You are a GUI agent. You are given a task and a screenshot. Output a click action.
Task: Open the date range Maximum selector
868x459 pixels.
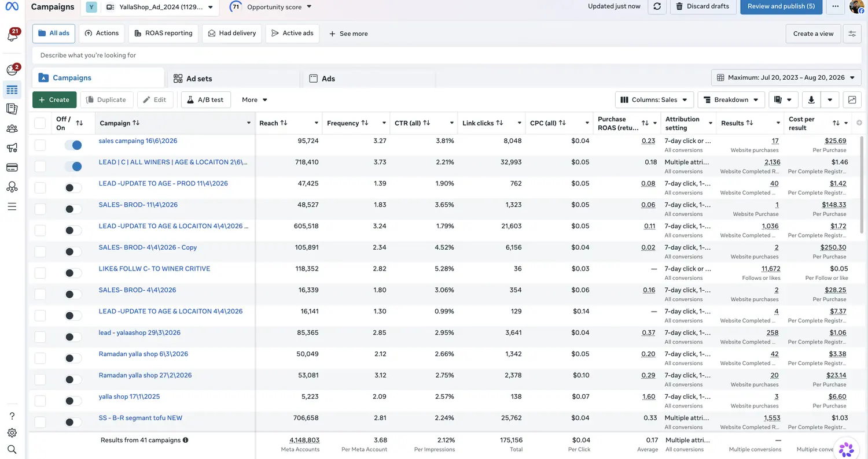[x=786, y=77]
